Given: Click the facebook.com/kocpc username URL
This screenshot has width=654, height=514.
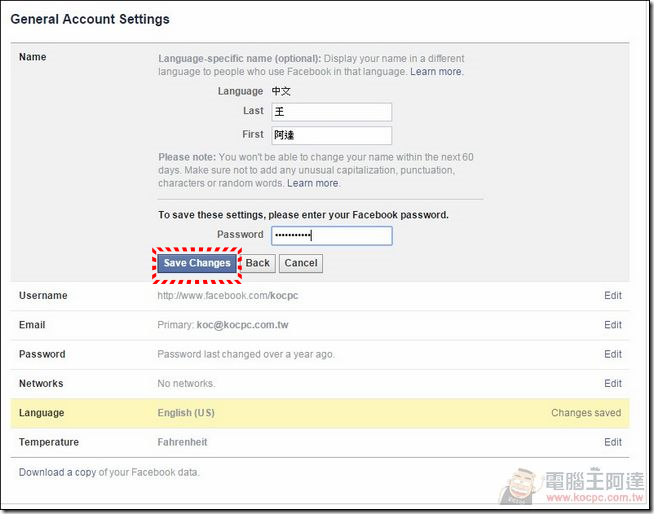Looking at the screenshot, I should [x=228, y=295].
